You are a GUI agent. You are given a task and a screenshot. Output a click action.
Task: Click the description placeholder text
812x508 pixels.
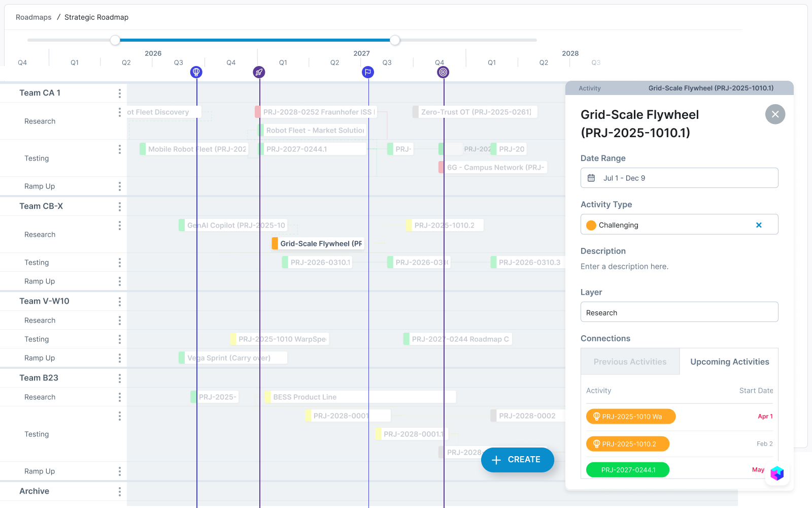pos(624,267)
